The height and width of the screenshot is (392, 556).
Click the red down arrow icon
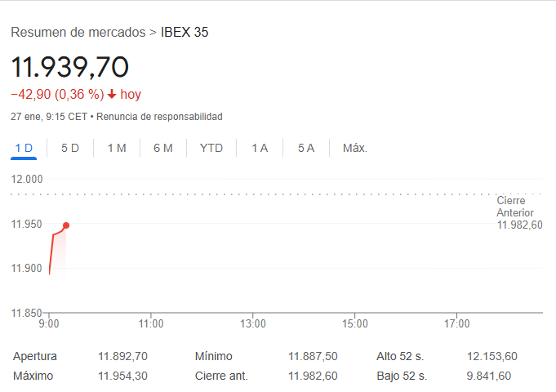(112, 95)
